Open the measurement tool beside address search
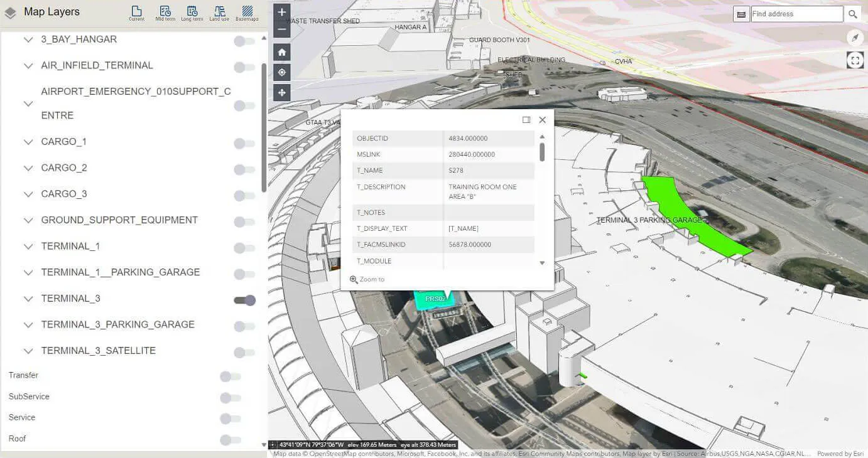The image size is (868, 458). pyautogui.click(x=741, y=14)
